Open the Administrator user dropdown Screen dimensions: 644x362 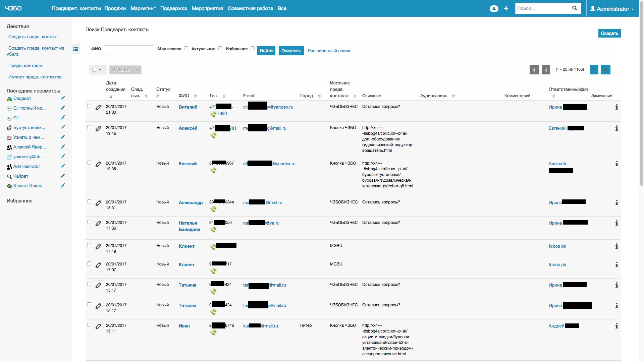pyautogui.click(x=612, y=9)
